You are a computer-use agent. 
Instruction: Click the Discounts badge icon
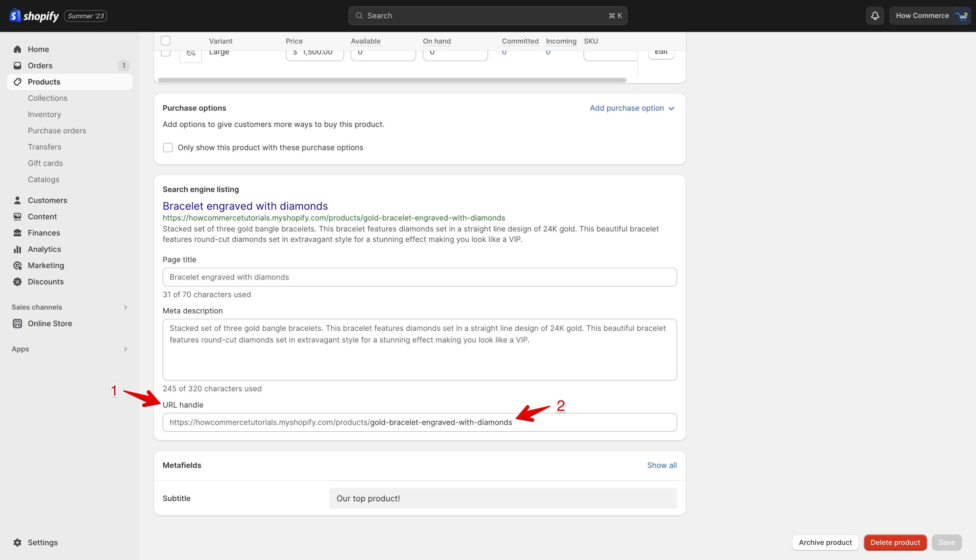(x=17, y=282)
